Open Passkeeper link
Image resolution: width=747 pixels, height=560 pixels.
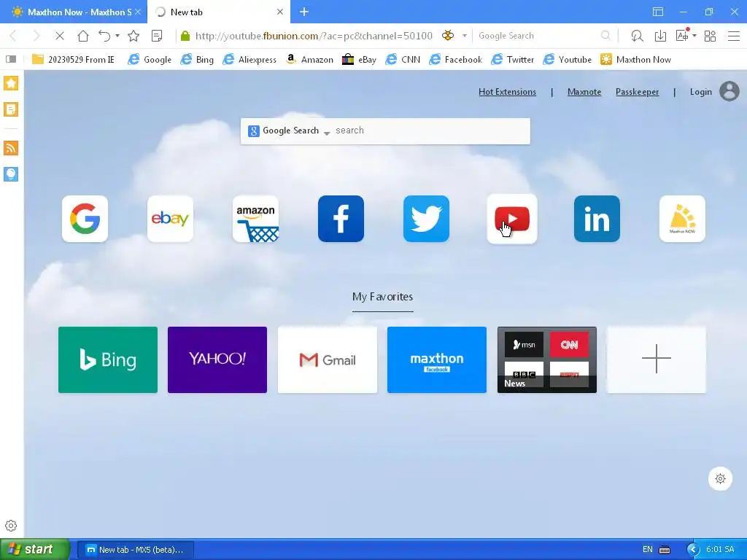637,92
